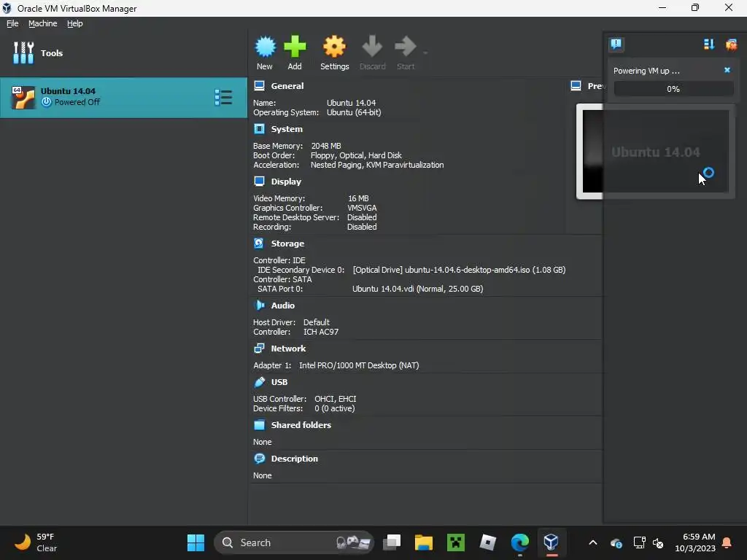Image resolution: width=747 pixels, height=560 pixels.
Task: Click the Network section header
Action: tap(288, 349)
